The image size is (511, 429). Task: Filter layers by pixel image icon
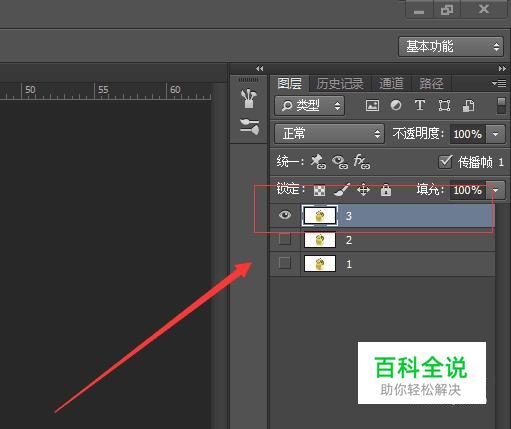pos(372,106)
